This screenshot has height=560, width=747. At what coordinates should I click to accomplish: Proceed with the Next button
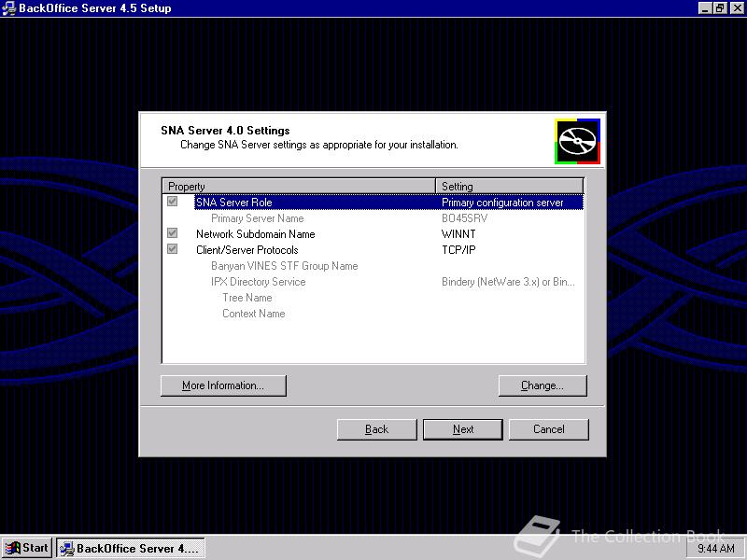[x=463, y=429]
